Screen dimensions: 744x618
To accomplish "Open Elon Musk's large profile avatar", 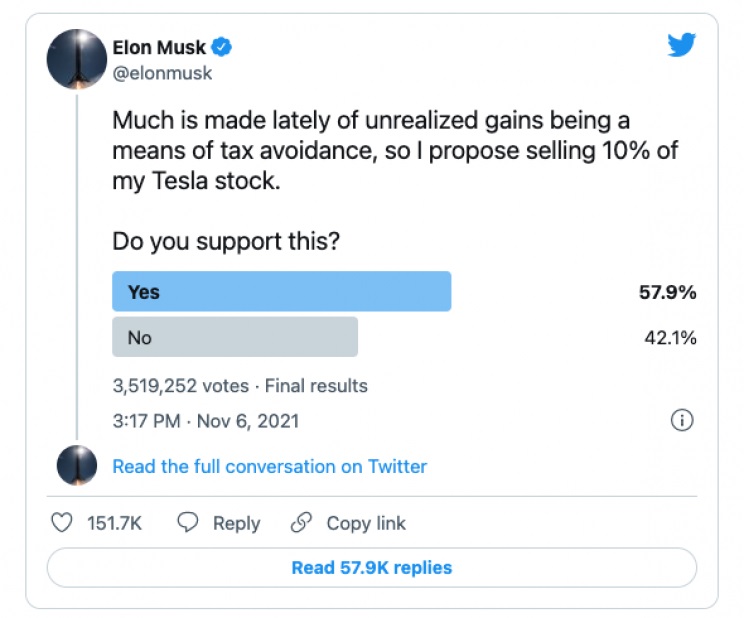I will point(77,59).
